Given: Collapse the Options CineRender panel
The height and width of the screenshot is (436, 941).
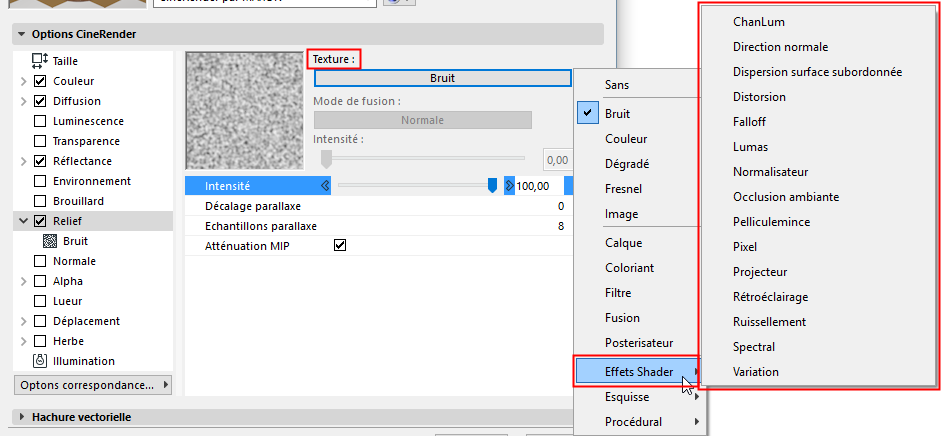Looking at the screenshot, I should pos(22,34).
